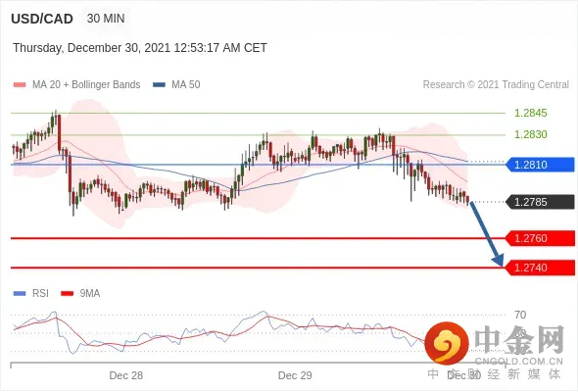Viewport: 578px width, 392px height.
Task: Click the orange CNGOLD logo icon
Action: pyautogui.click(x=447, y=343)
